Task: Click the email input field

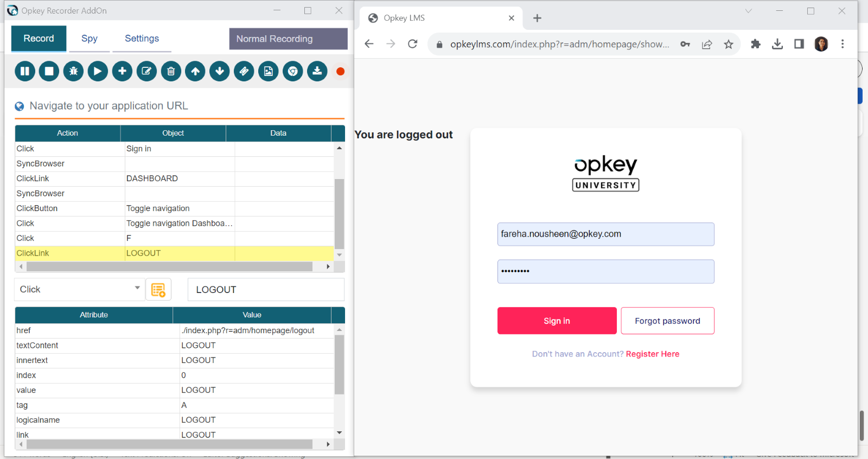Action: (x=606, y=234)
